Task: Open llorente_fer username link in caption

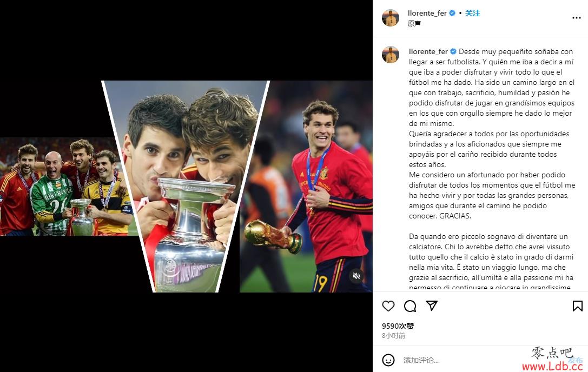Action: 428,51
